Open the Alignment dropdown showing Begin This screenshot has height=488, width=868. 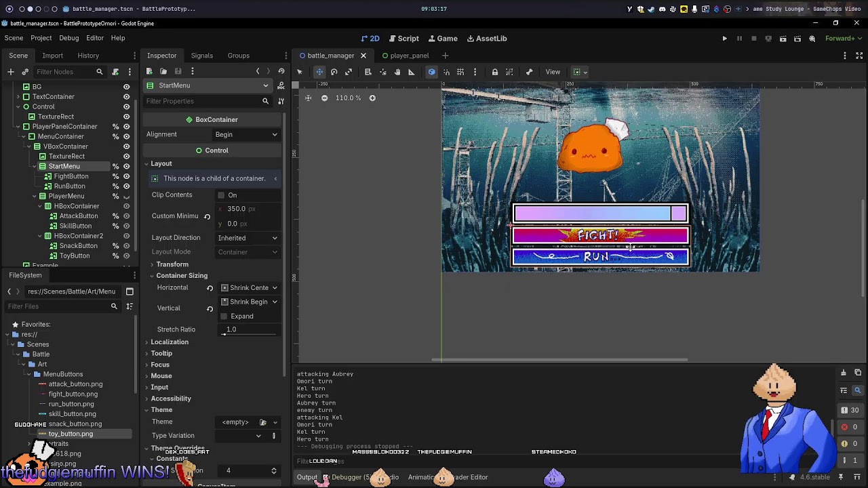coord(246,134)
